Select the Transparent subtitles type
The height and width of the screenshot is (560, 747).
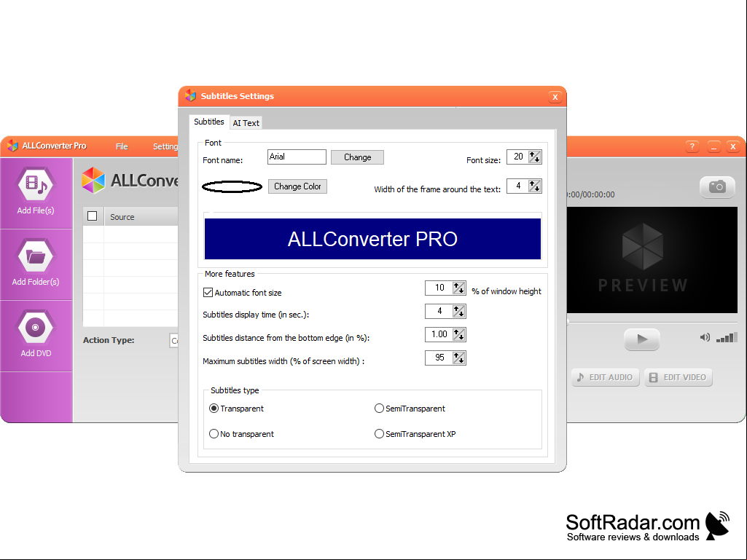click(214, 408)
